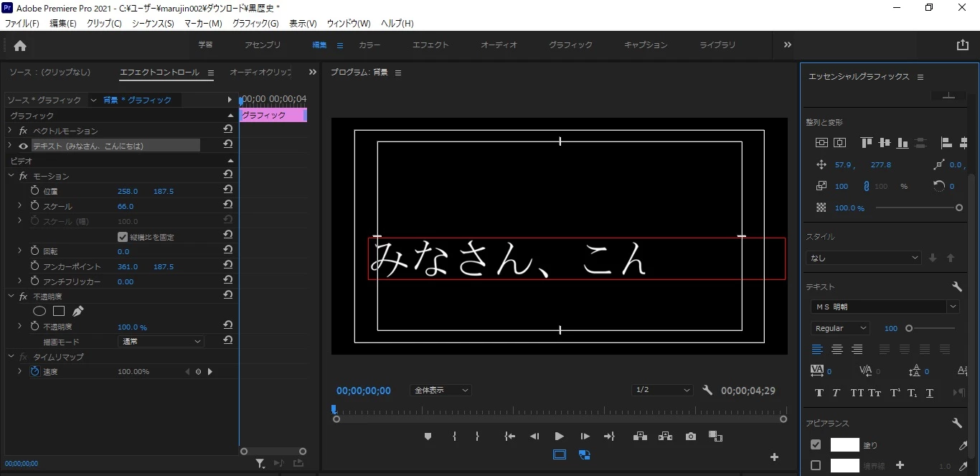The height and width of the screenshot is (476, 980).
Task: Click the vertical center align icon
Action: pos(821,143)
